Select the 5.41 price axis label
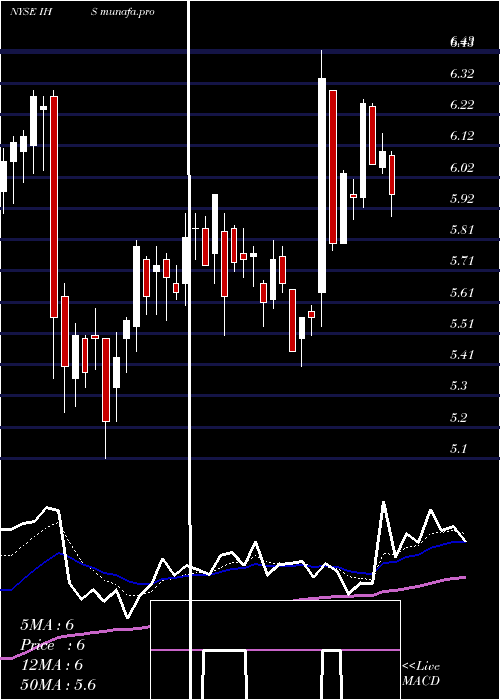 point(462,355)
